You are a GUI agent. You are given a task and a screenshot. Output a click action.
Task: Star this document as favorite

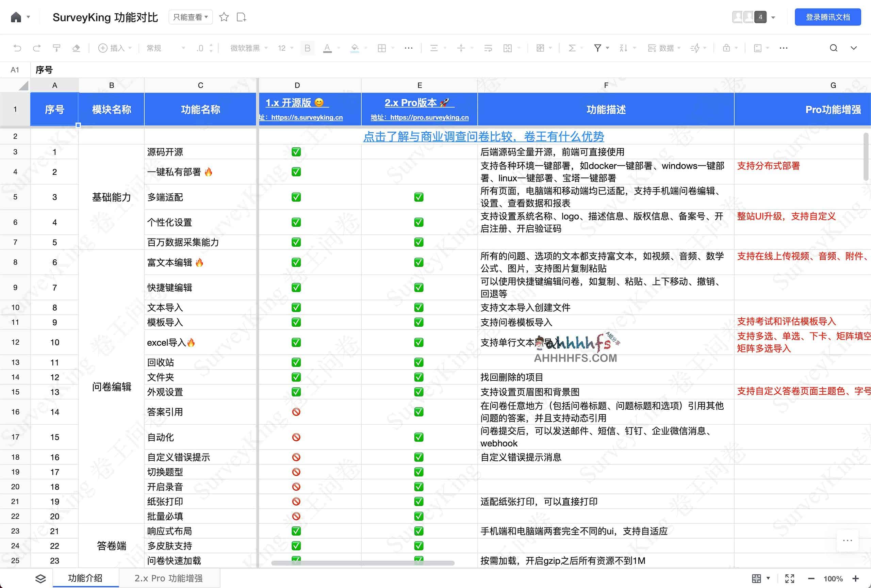(x=224, y=17)
